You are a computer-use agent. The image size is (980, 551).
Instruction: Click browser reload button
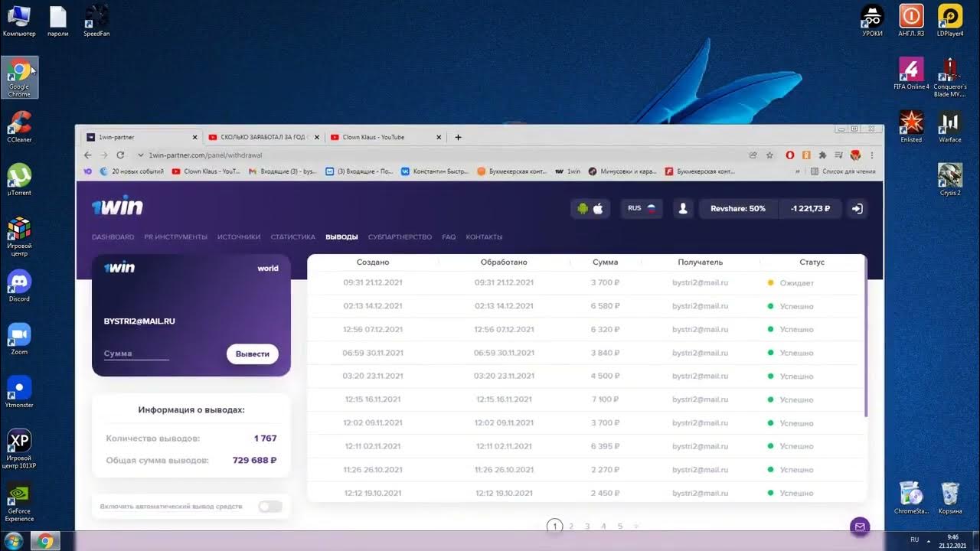tap(120, 155)
